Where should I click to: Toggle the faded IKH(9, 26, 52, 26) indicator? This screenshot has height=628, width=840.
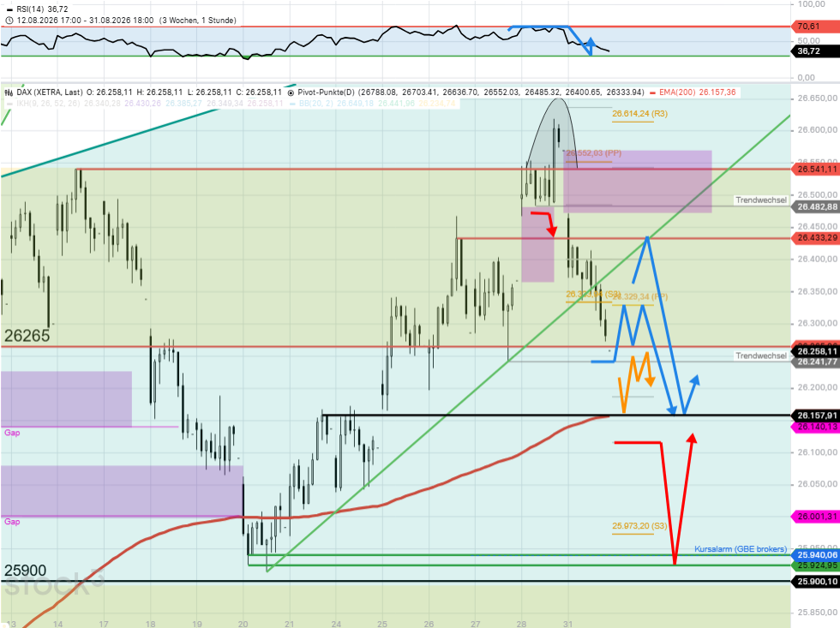[48, 103]
